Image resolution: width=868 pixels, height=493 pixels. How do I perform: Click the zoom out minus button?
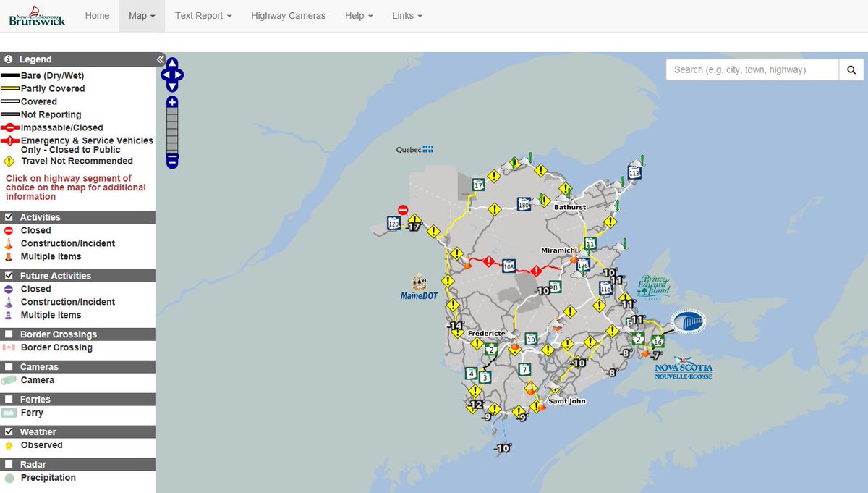click(172, 161)
